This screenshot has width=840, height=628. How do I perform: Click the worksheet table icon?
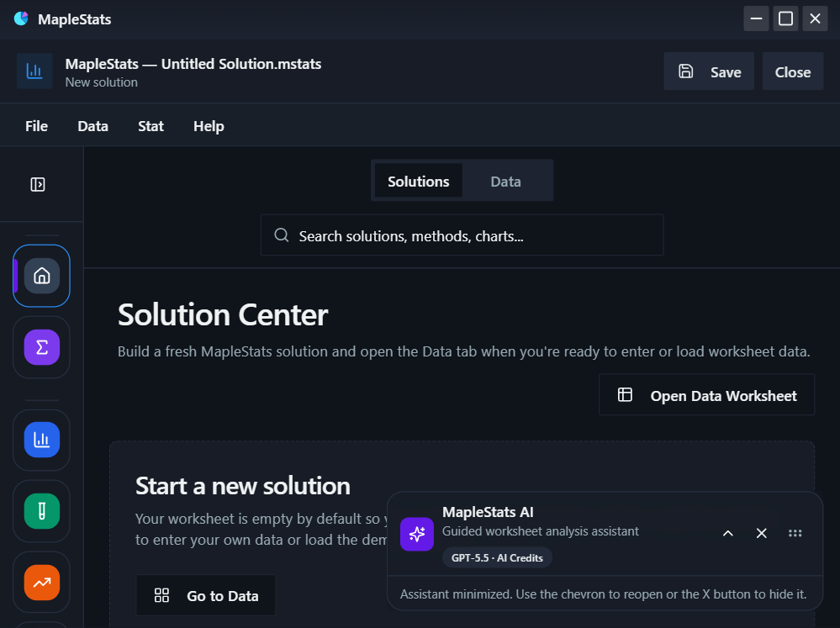click(625, 395)
